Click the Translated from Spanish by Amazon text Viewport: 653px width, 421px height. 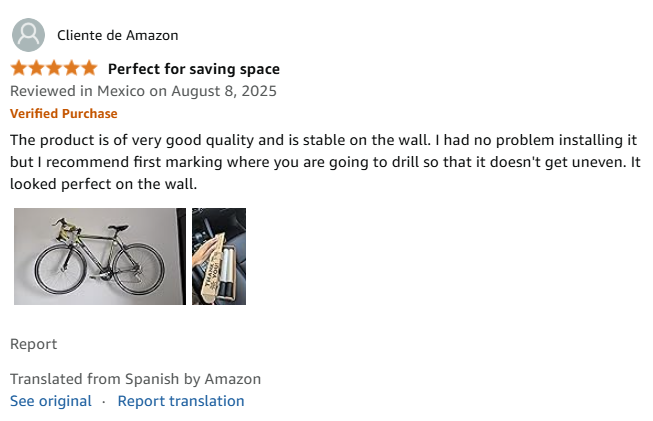click(x=135, y=379)
